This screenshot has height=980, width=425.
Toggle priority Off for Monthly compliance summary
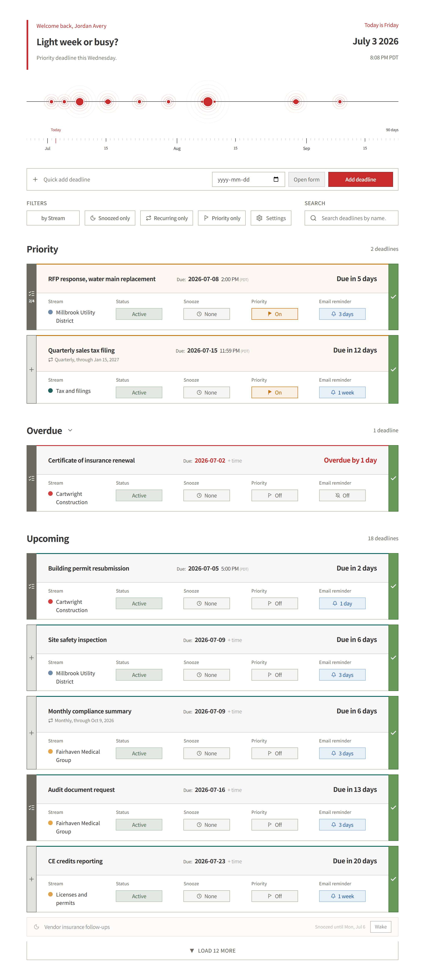pos(275,753)
